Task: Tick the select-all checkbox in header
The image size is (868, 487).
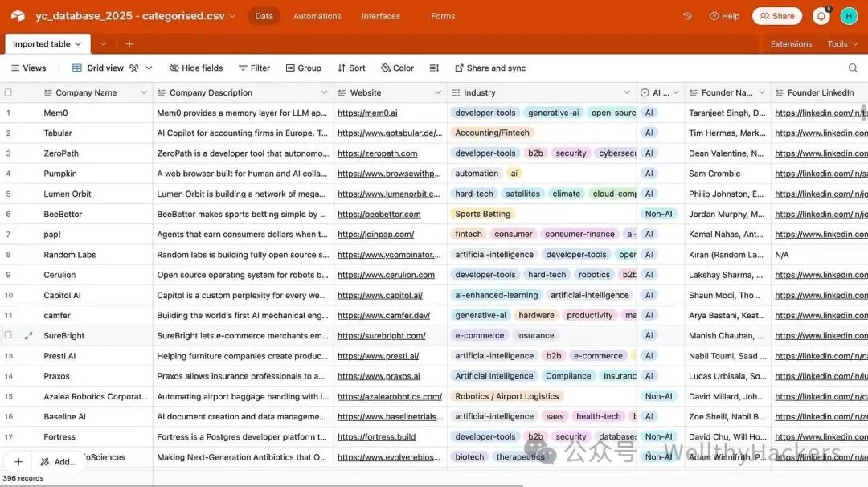Action: click(8, 92)
